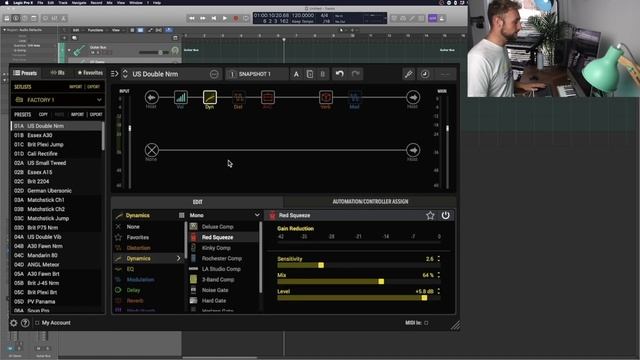
Task: Click EXPORT in the Setlists header
Action: pyautogui.click(x=93, y=87)
